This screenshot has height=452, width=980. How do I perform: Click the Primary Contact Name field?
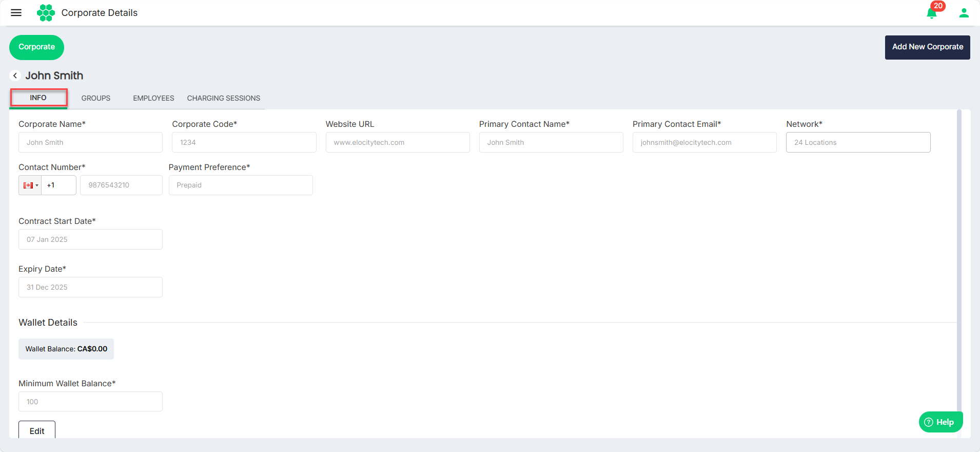551,142
